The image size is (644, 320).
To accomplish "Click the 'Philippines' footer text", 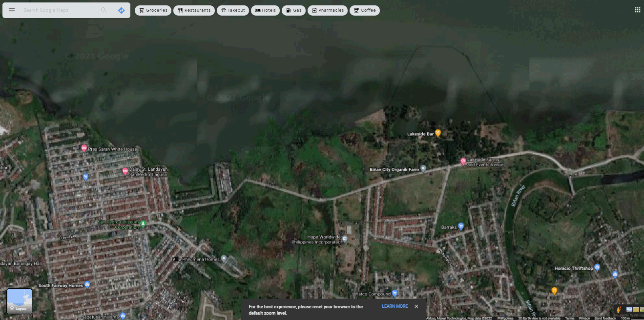I will [505, 318].
